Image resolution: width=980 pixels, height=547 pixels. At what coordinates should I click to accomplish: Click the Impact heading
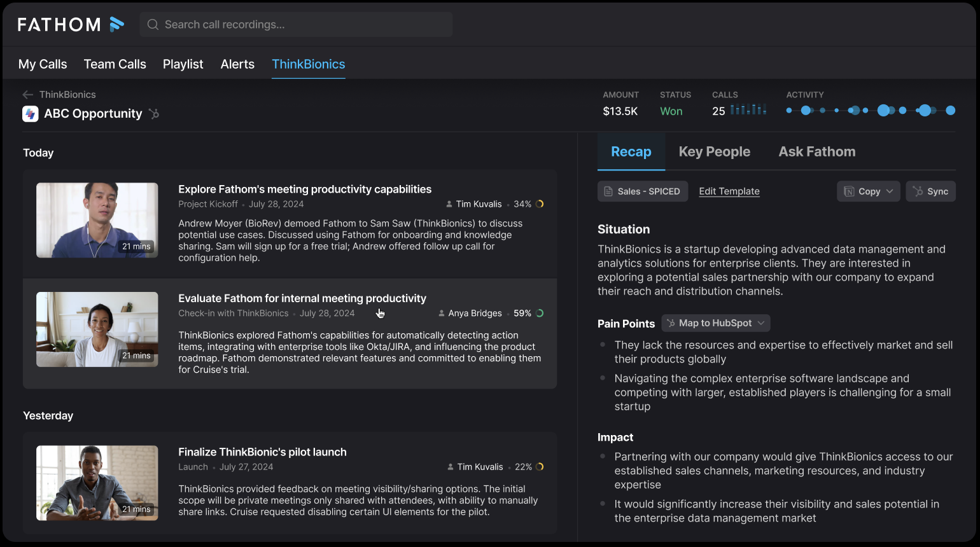615,438
